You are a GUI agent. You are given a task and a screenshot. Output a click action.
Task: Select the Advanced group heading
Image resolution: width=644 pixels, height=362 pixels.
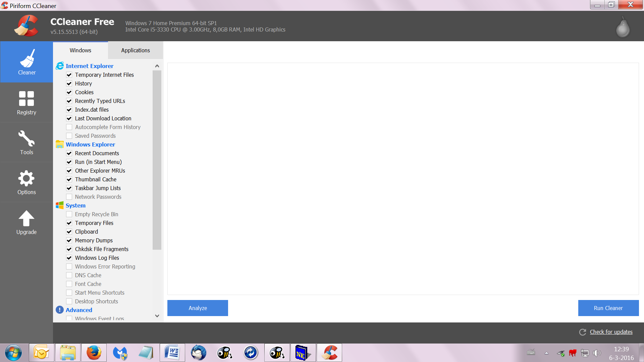[79, 310]
